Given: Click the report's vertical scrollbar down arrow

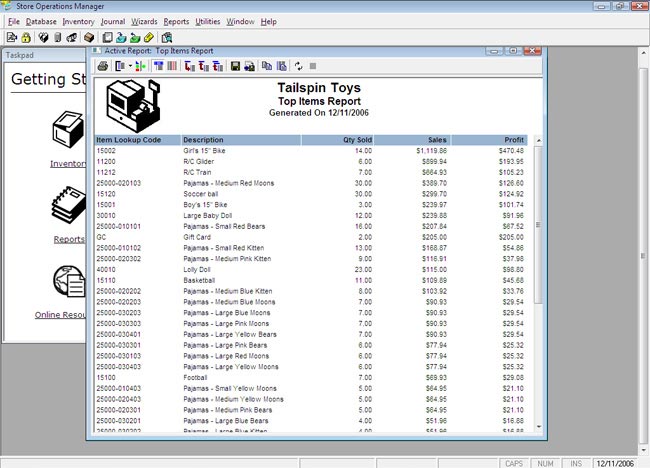Looking at the screenshot, I should tap(538, 426).
